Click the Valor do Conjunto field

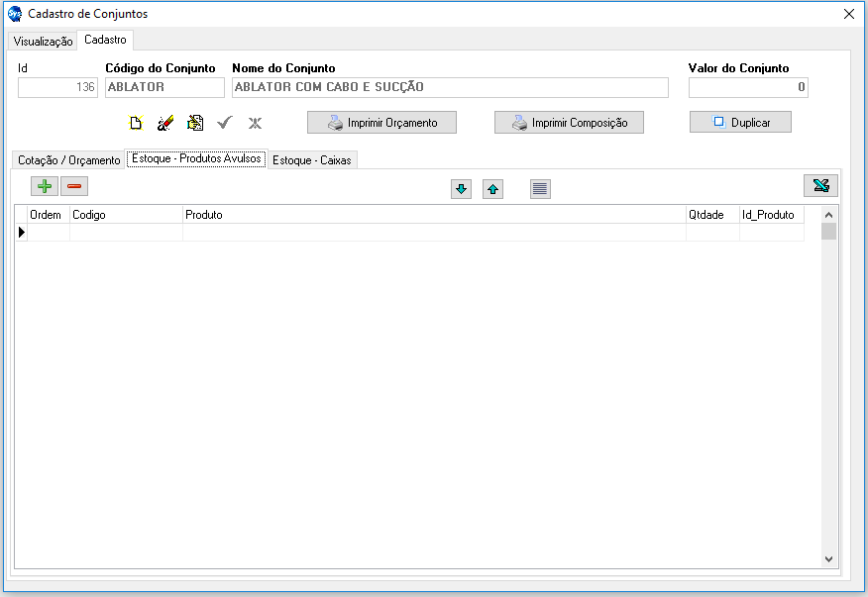pyautogui.click(x=748, y=87)
